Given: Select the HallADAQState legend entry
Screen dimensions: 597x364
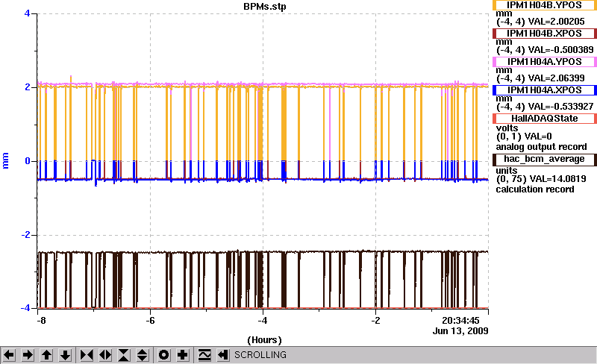Looking at the screenshot, I should click(545, 119).
